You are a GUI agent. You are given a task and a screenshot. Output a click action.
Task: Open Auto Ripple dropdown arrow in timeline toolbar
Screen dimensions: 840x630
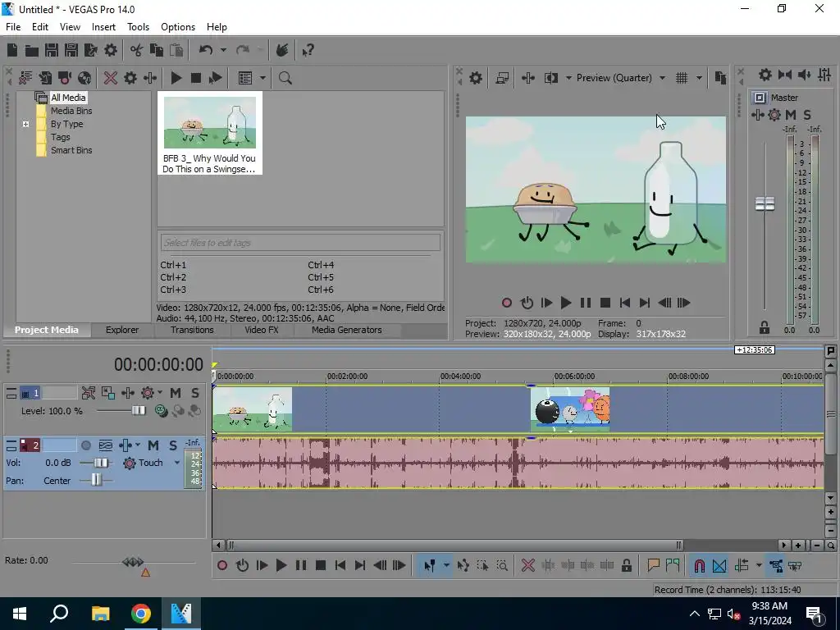click(x=758, y=566)
